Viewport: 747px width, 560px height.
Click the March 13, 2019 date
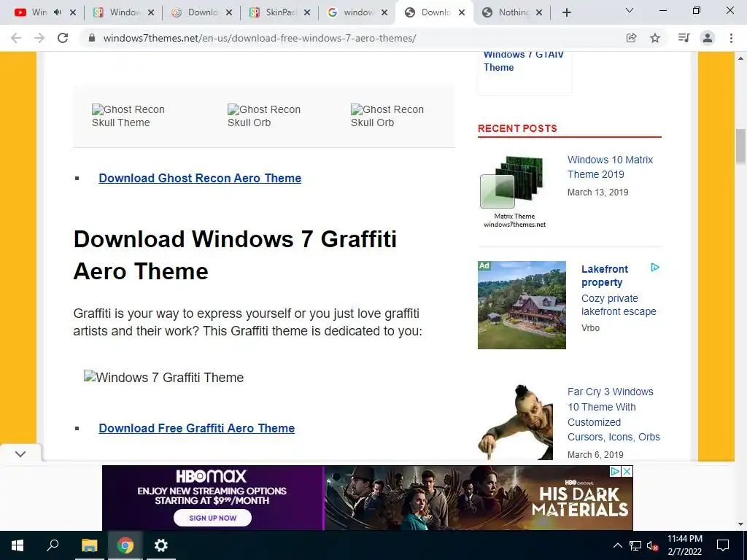pos(598,192)
